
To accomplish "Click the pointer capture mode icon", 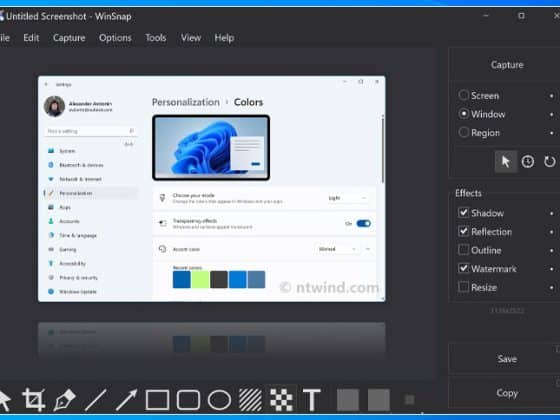I will pyautogui.click(x=505, y=162).
